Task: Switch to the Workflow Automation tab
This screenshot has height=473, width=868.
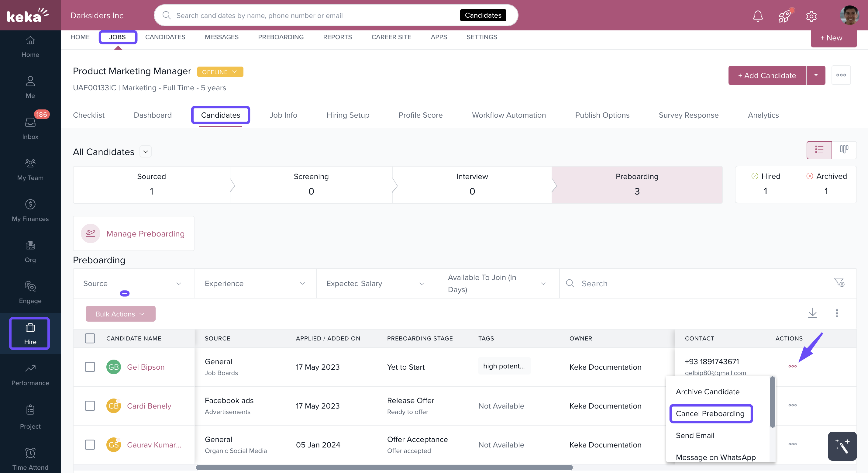Action: pos(508,115)
